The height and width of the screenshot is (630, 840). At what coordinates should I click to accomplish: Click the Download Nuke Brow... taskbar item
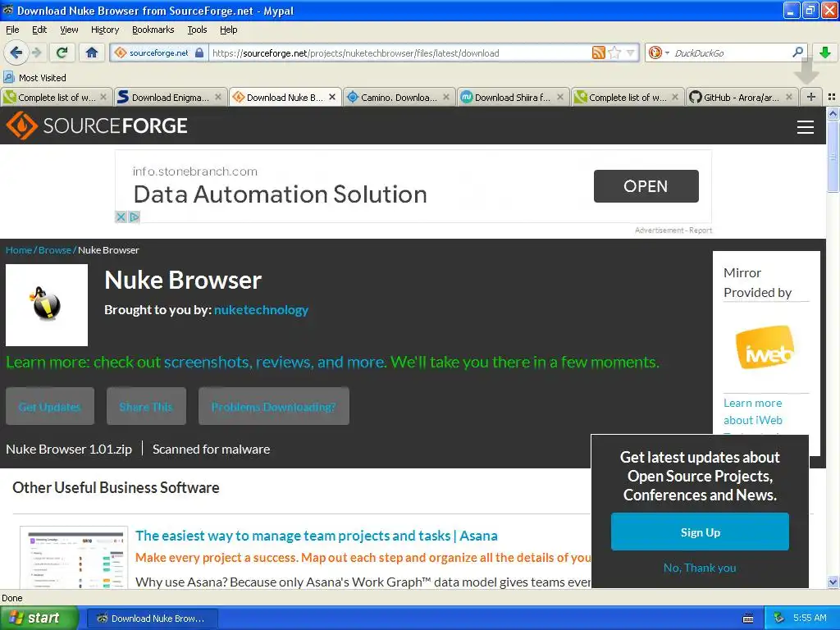152,618
